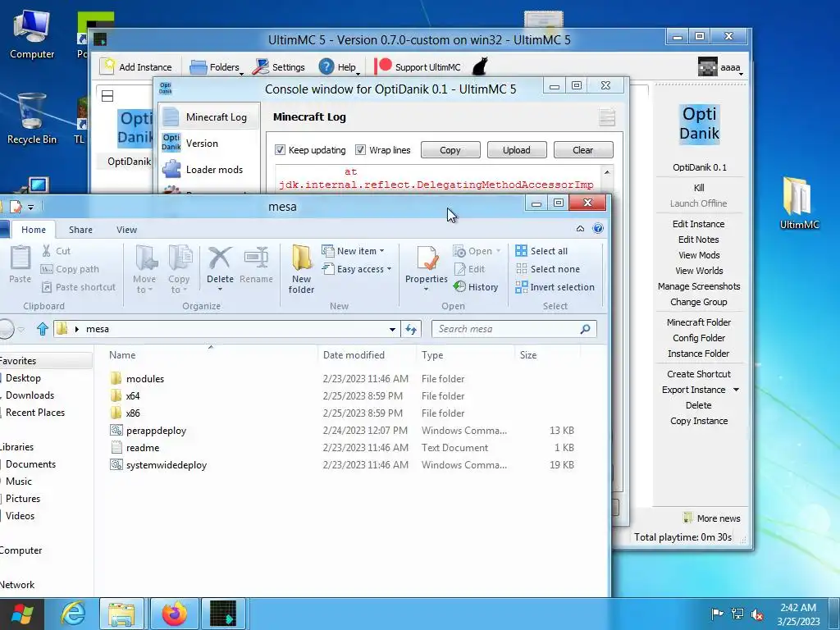
Task: Open Minecraft Folder from UltimMC panel
Action: pos(699,322)
